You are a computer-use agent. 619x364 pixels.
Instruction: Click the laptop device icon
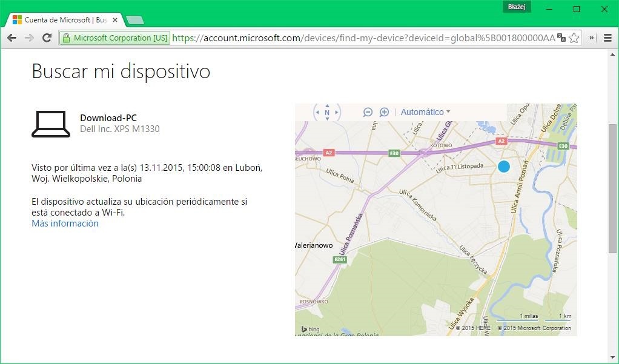click(51, 124)
